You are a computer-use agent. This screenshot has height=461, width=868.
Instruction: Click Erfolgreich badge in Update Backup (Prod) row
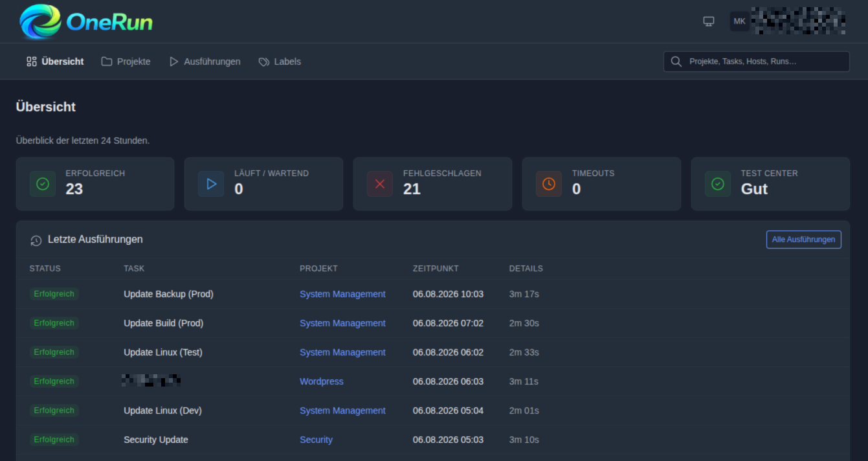click(x=54, y=294)
